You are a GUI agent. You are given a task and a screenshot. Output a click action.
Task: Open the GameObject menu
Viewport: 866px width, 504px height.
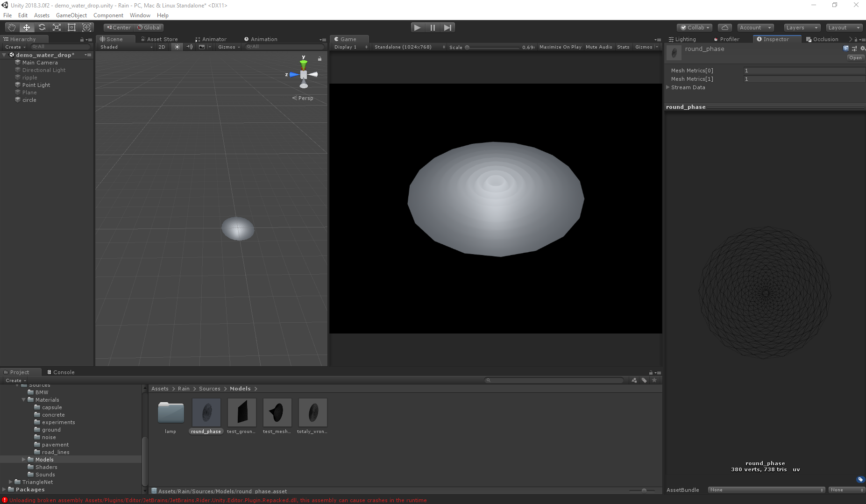71,15
